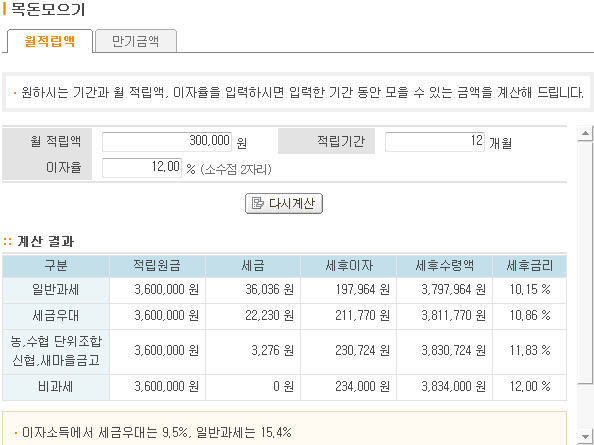
Task: Click the 일반과세 row label
Action: (56, 290)
